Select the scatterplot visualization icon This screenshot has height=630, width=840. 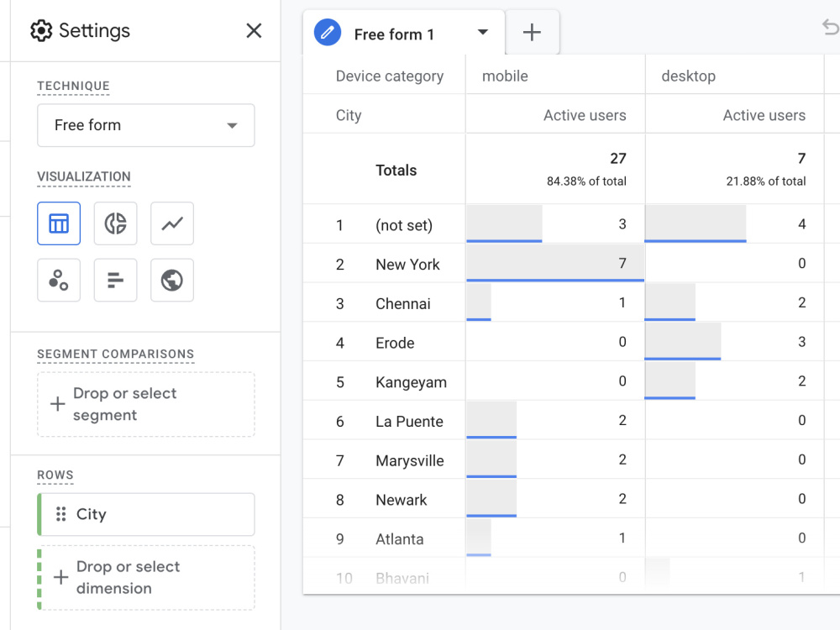[x=59, y=281]
